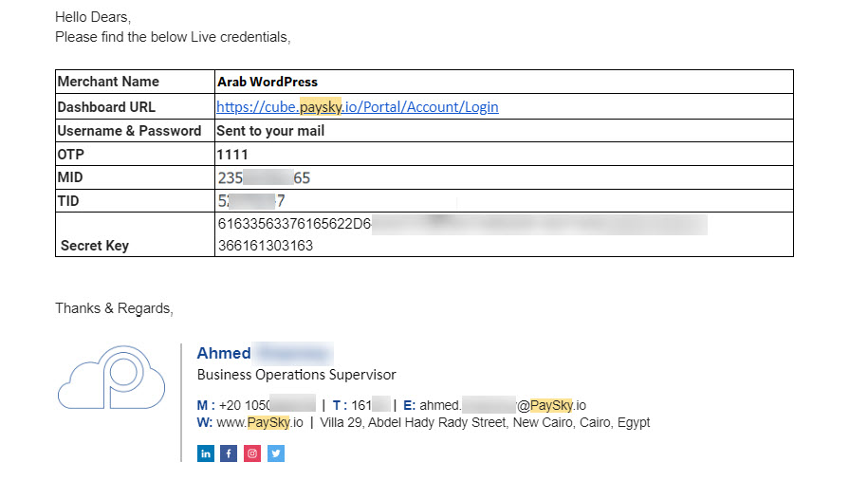
Task: Click the TID value cell
Action: tap(251, 200)
